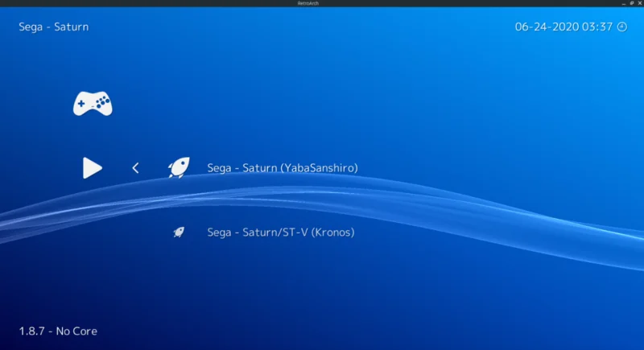Image resolution: width=644 pixels, height=350 pixels.
Task: Close the RetroArch window
Action: pos(639,3)
